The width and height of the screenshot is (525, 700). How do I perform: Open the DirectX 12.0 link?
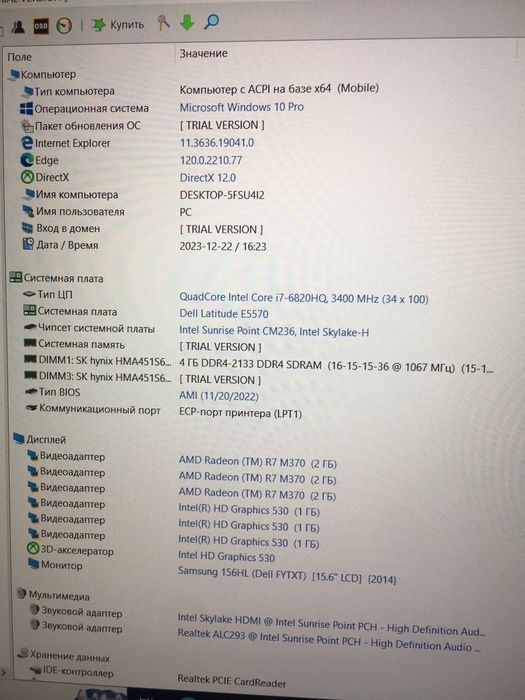tap(208, 178)
